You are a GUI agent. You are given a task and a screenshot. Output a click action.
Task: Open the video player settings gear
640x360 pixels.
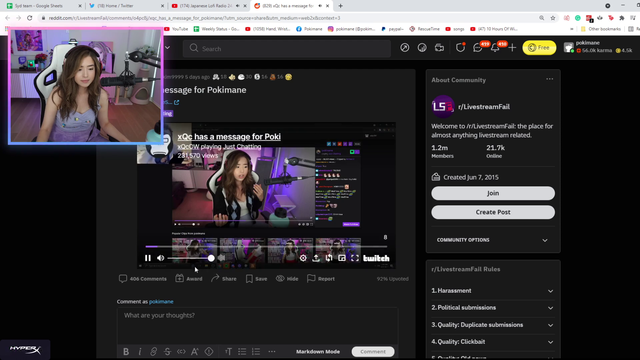click(303, 258)
